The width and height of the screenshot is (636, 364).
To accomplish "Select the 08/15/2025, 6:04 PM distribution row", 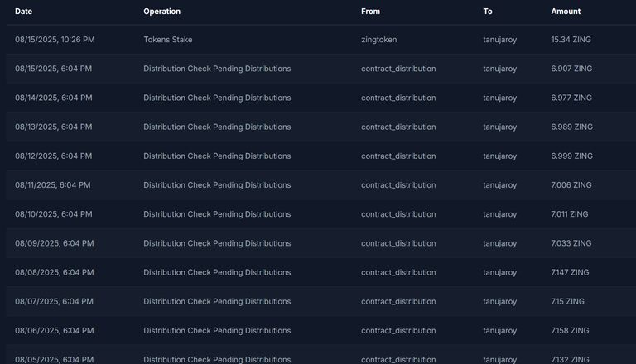I will coord(320,69).
